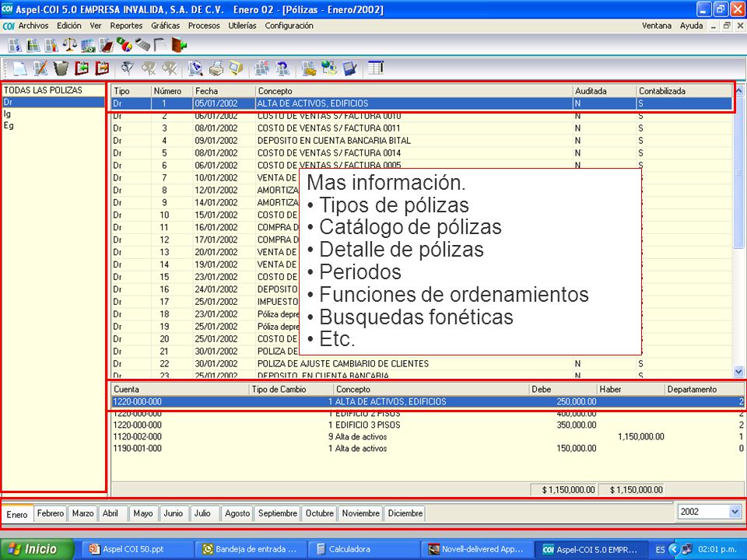This screenshot has width=747, height=560.
Task: Click the globe network icon
Action: coord(329,68)
